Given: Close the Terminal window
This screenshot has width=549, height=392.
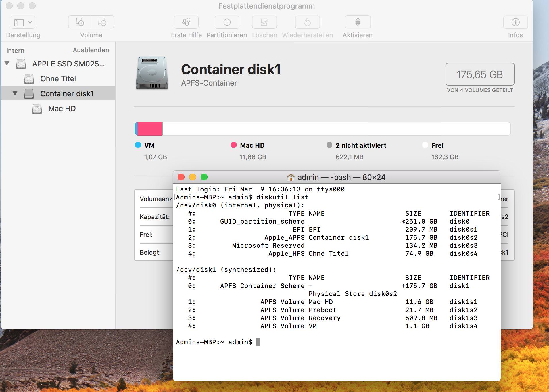Looking at the screenshot, I should click(x=181, y=177).
